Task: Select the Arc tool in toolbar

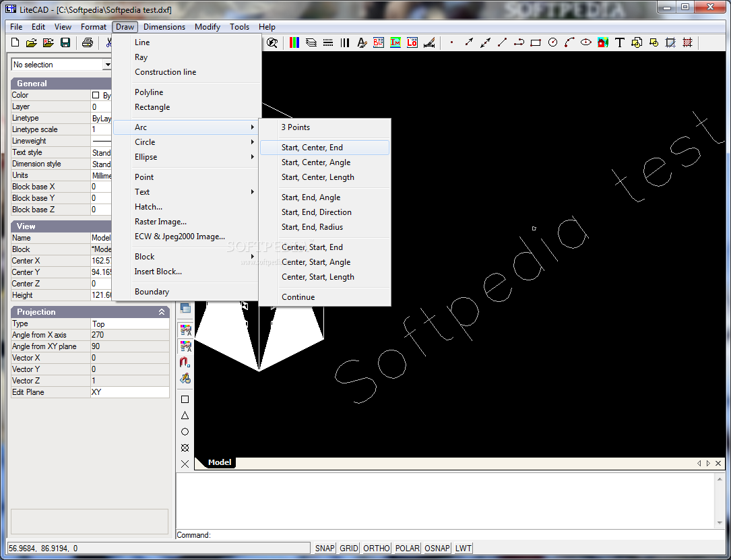Action: 569,43
